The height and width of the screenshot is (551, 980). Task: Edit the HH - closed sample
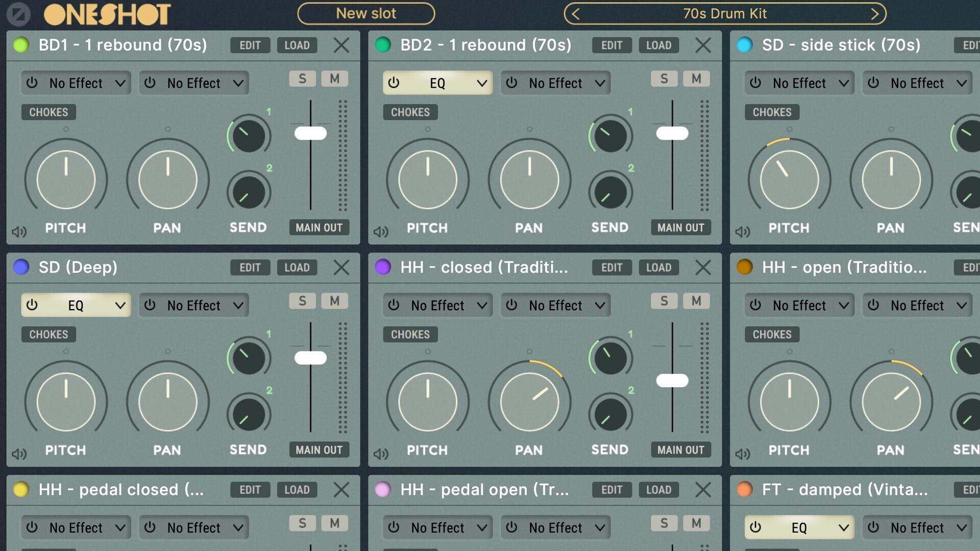point(611,268)
